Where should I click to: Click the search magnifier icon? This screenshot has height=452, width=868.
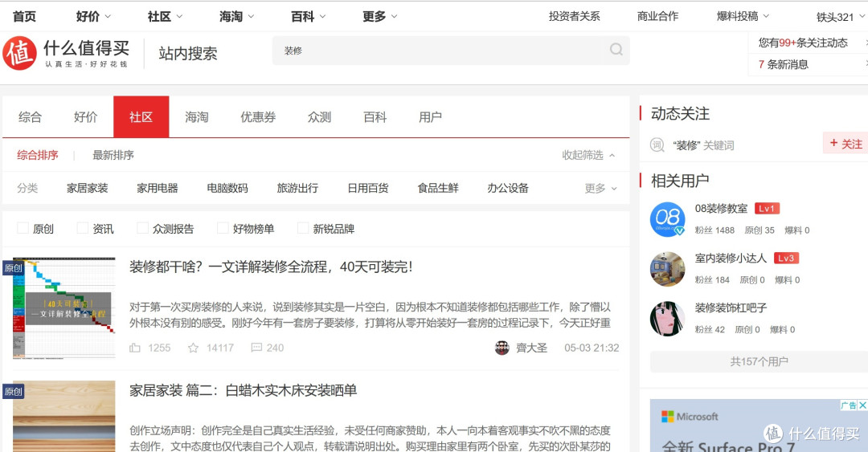(x=616, y=50)
